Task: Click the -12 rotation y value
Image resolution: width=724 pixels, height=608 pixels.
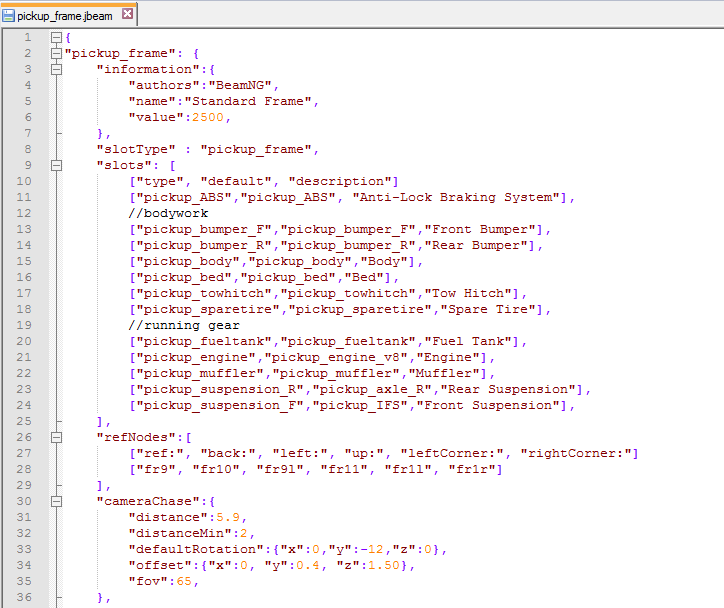Action: 372,549
